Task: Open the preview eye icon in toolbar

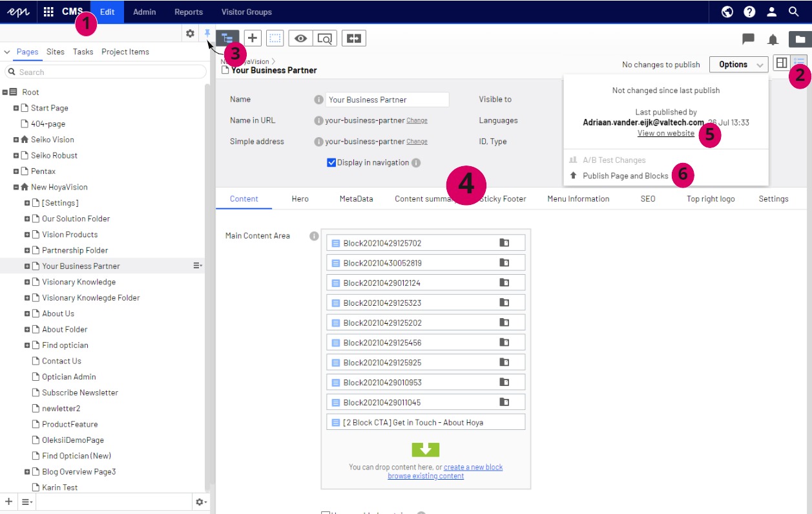Action: pyautogui.click(x=300, y=38)
